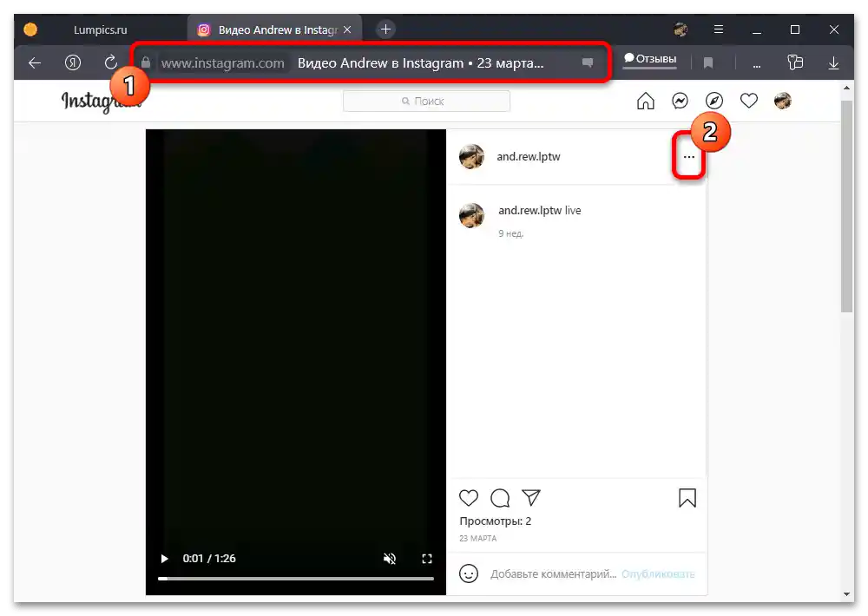Open the browser extensions panel icon
This screenshot has width=868, height=616.
pyautogui.click(x=795, y=62)
